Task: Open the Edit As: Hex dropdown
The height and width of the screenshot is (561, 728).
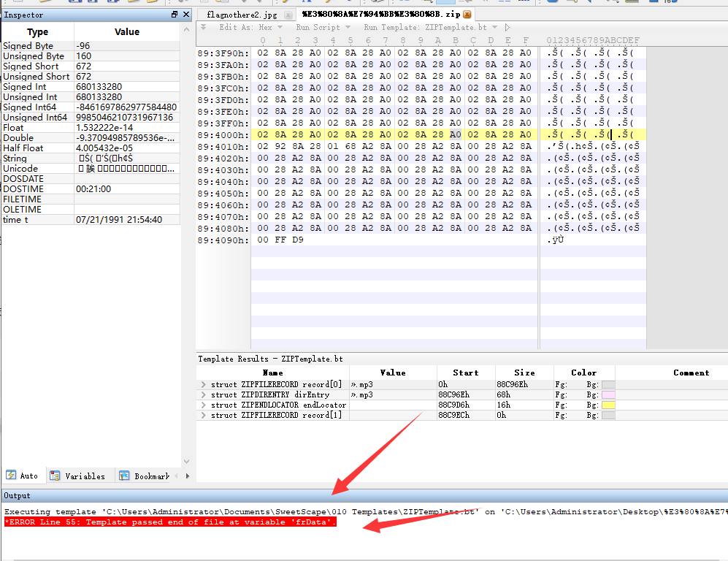Action: pos(280,28)
